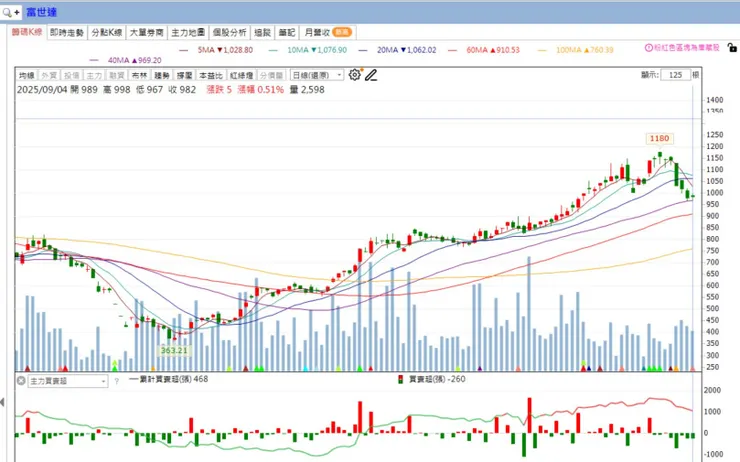Click the unlock padlock icon
This screenshot has width=740, height=462.
point(732,48)
